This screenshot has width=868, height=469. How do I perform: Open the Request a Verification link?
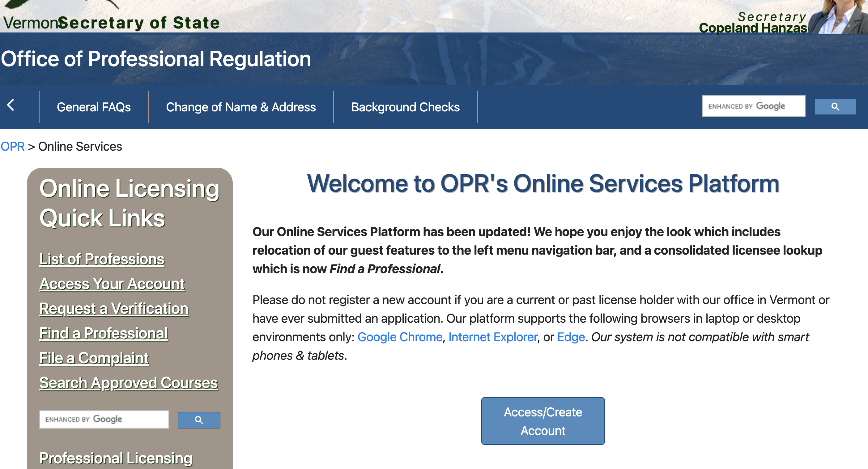tap(114, 308)
